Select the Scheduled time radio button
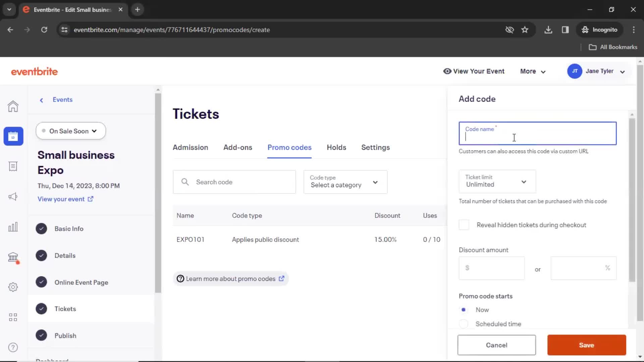The image size is (644, 362). (x=464, y=324)
